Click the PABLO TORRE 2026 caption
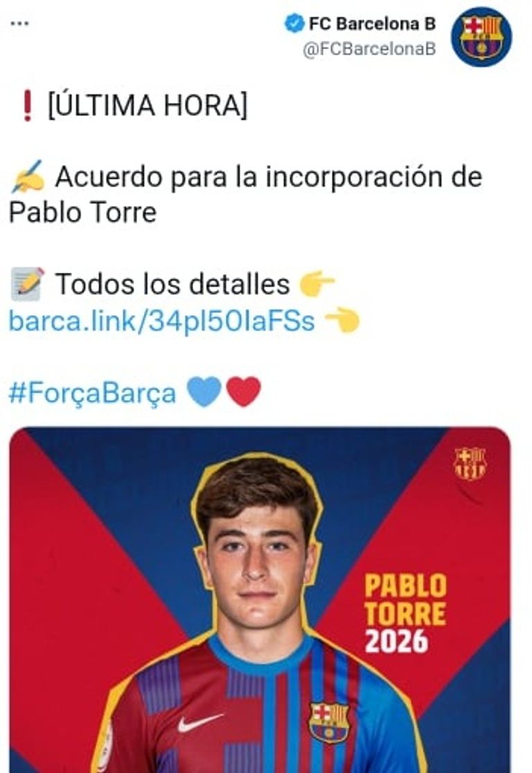 [405, 614]
